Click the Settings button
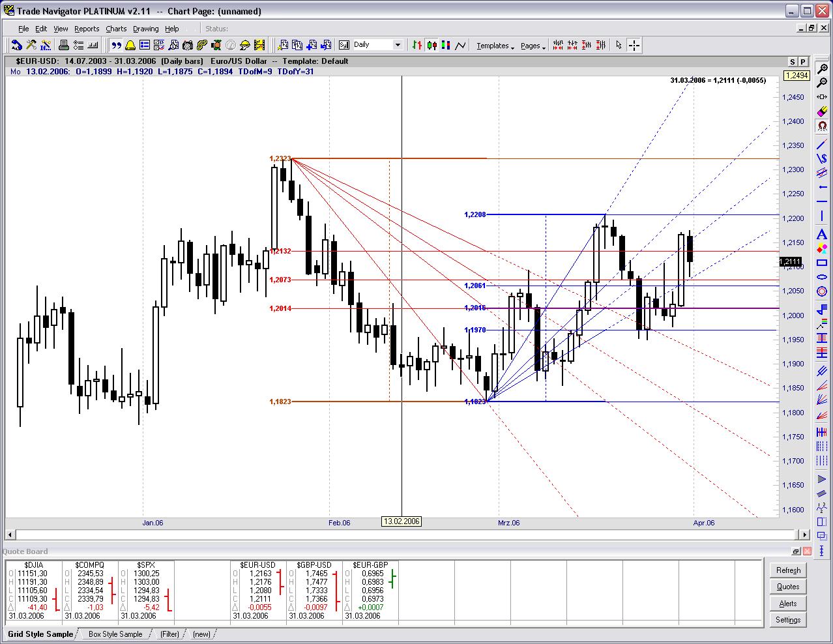833x644 pixels. tap(788, 620)
